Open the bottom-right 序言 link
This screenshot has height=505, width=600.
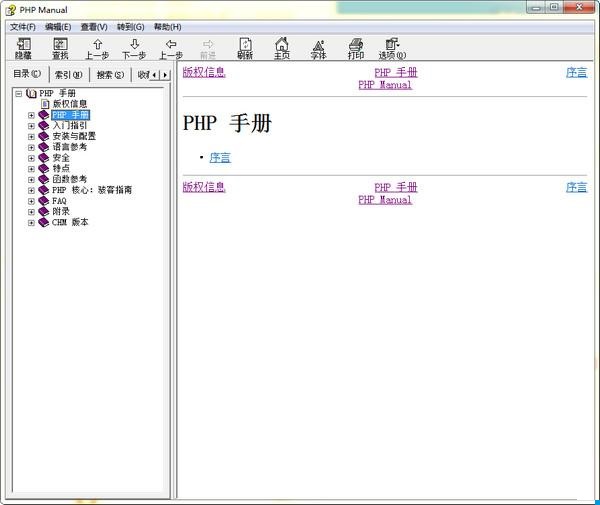[x=576, y=187]
